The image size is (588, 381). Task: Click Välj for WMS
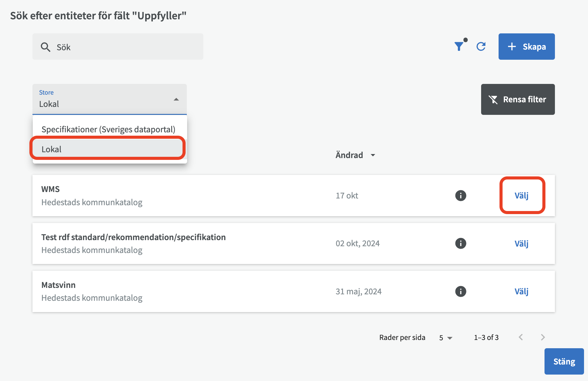coord(522,195)
